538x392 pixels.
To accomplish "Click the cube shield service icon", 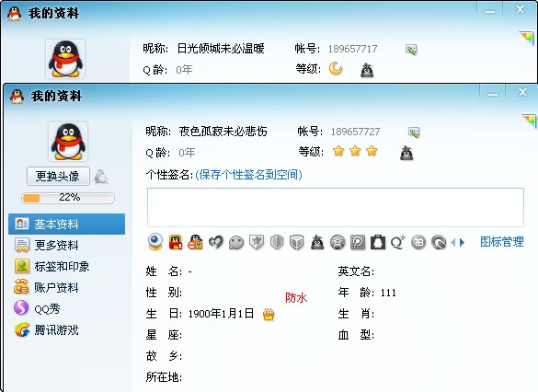I will (296, 242).
